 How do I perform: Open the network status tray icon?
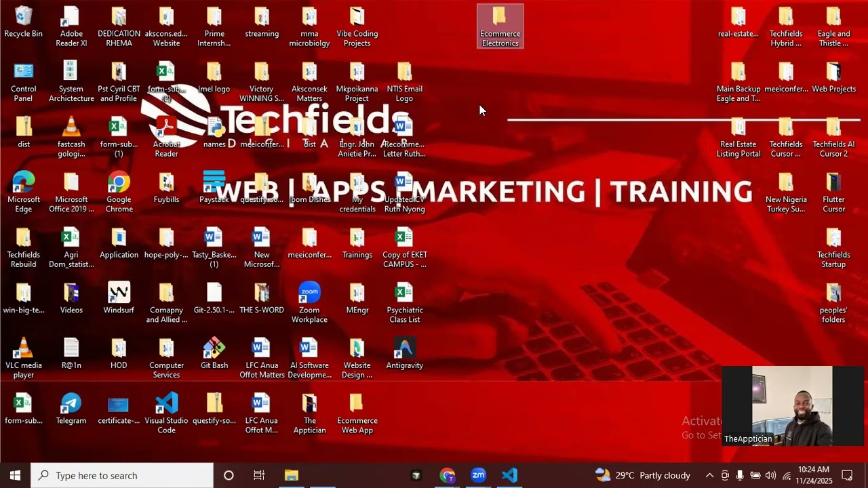tap(787, 475)
